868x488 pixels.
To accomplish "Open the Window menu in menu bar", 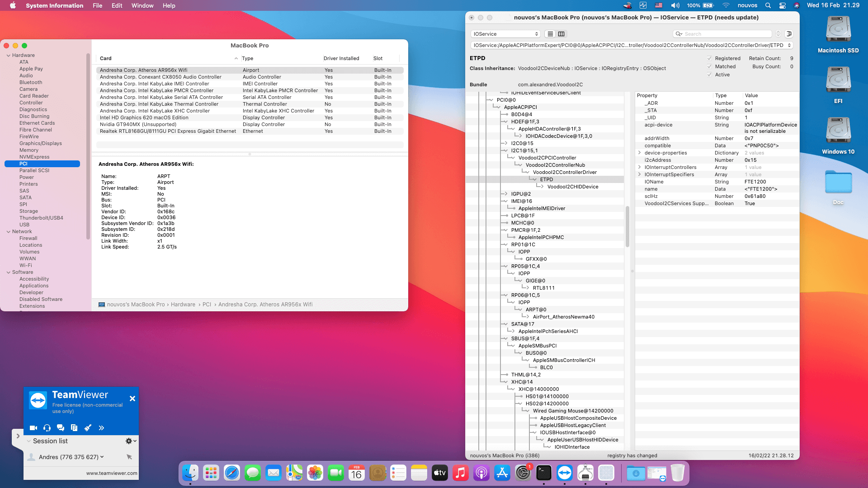I will pyautogui.click(x=142, y=5).
